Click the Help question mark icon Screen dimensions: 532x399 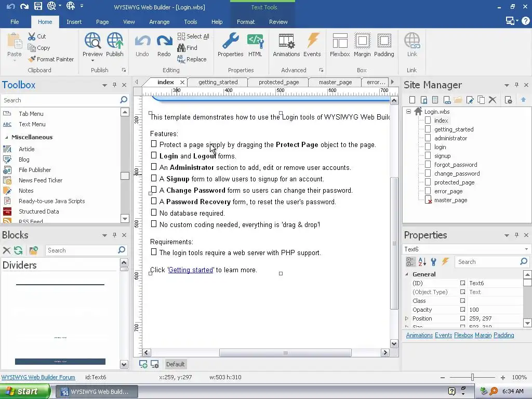[526, 21]
